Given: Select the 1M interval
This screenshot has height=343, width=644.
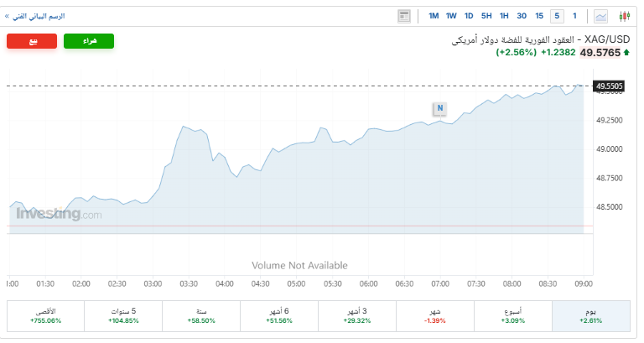Looking at the screenshot, I should [x=434, y=16].
